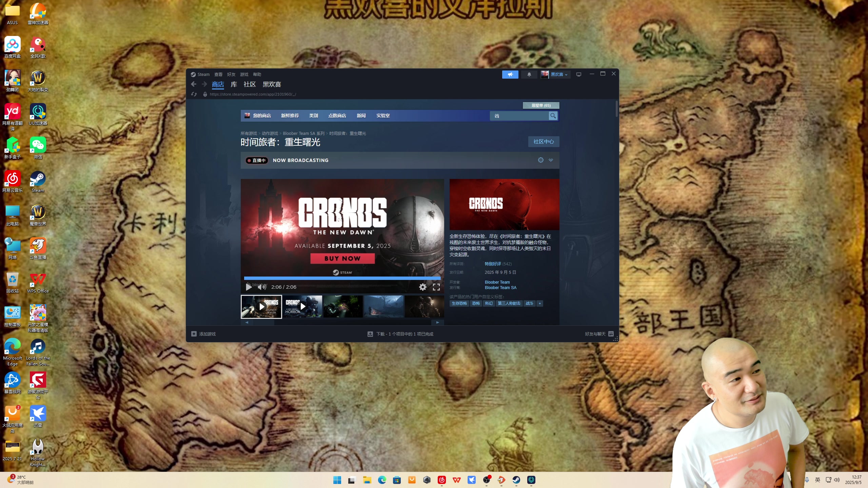Screen dimensions: 868x488
Task: Open the 新闻 news link
Action: point(361,116)
